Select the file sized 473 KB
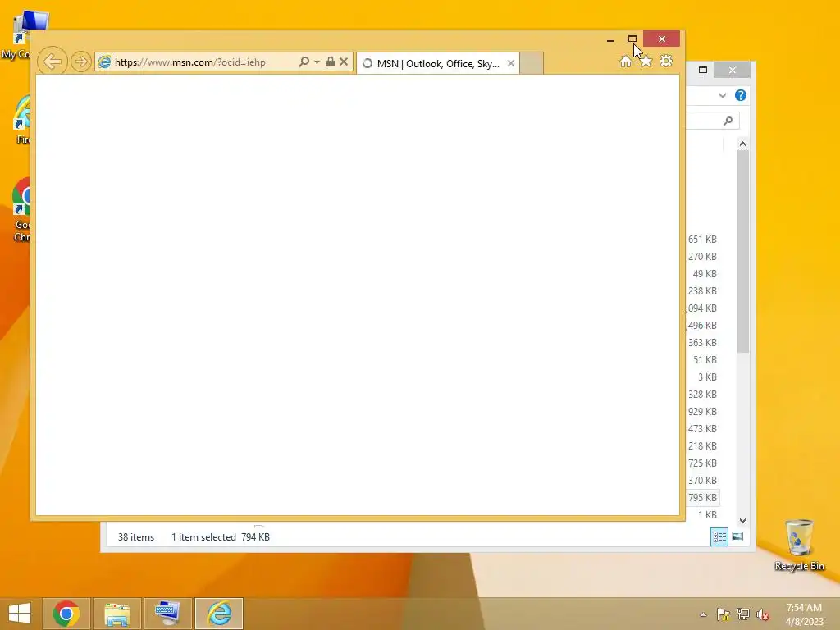 pos(702,428)
